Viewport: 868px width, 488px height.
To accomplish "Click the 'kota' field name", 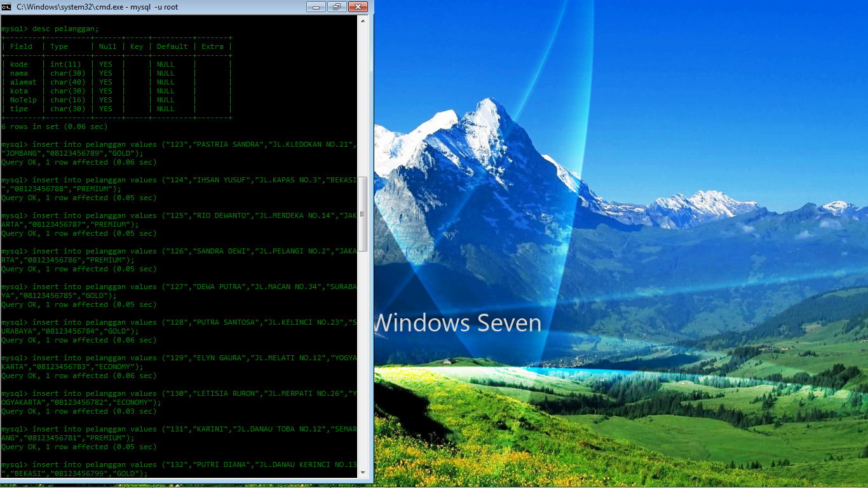I will (x=19, y=91).
